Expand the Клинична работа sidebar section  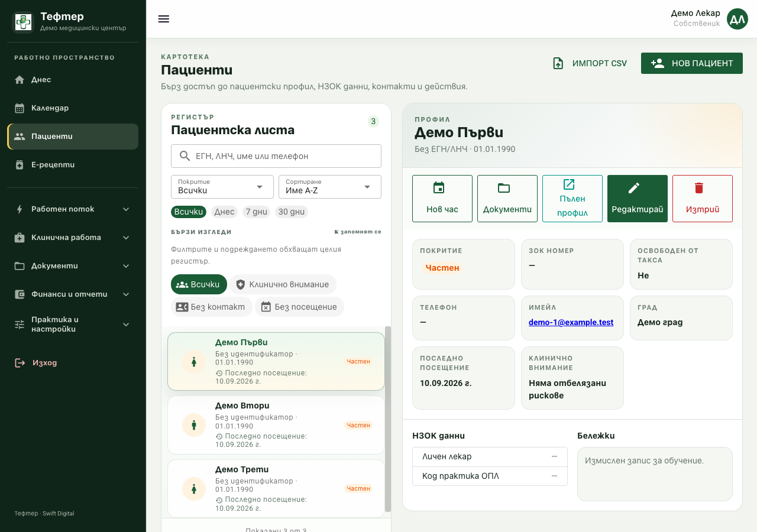pos(73,238)
